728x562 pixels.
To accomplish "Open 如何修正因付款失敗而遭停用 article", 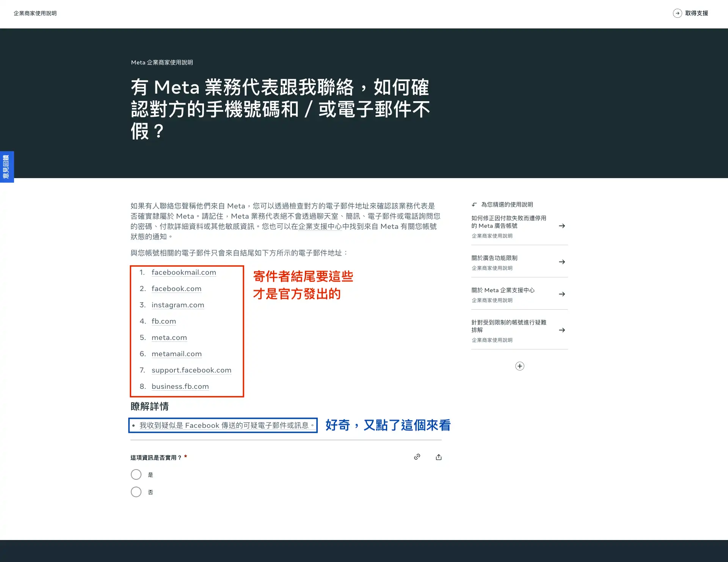I will tap(509, 222).
